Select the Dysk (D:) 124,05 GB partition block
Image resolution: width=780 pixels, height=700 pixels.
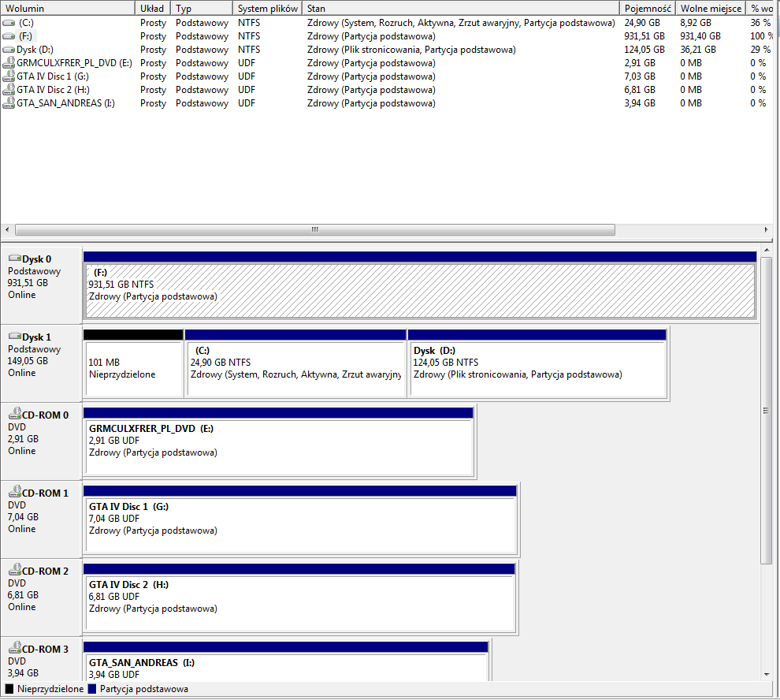pyautogui.click(x=537, y=363)
